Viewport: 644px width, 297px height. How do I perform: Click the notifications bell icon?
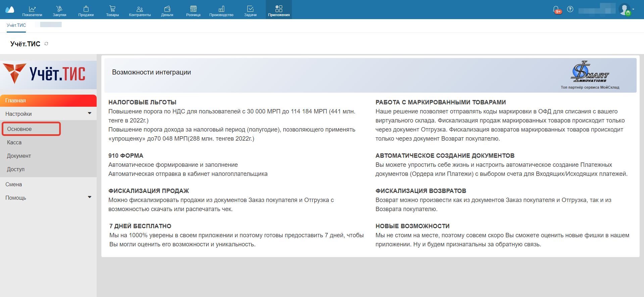556,9
